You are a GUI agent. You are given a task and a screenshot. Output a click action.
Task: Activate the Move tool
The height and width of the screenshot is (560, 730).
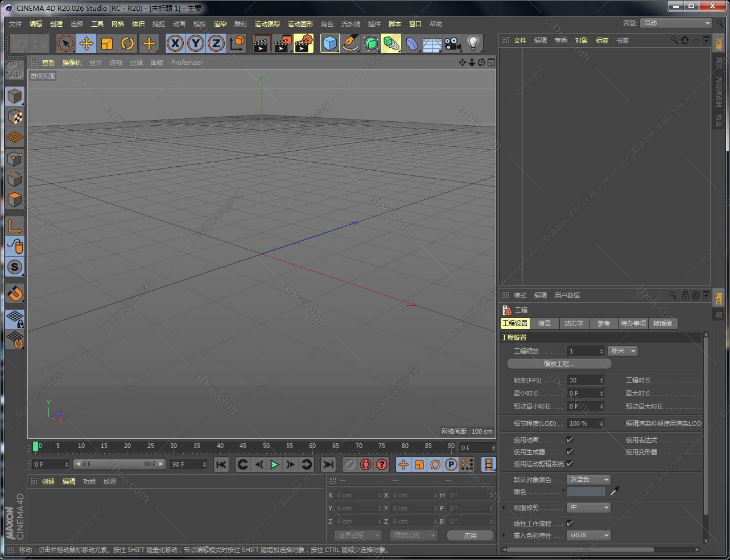pos(86,43)
